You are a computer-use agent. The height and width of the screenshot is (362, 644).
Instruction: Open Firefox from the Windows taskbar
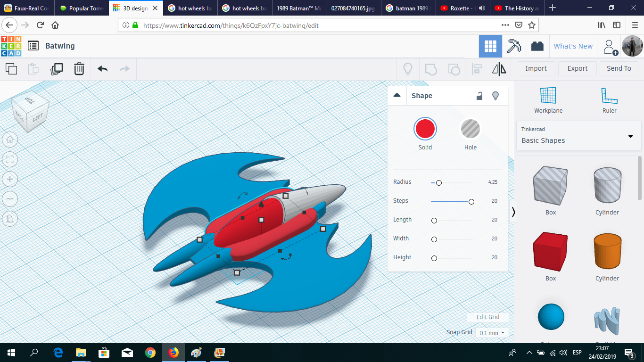point(173,353)
